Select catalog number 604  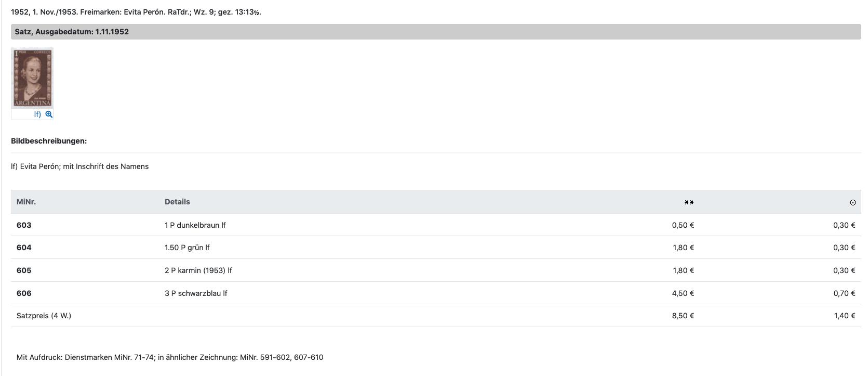click(24, 248)
